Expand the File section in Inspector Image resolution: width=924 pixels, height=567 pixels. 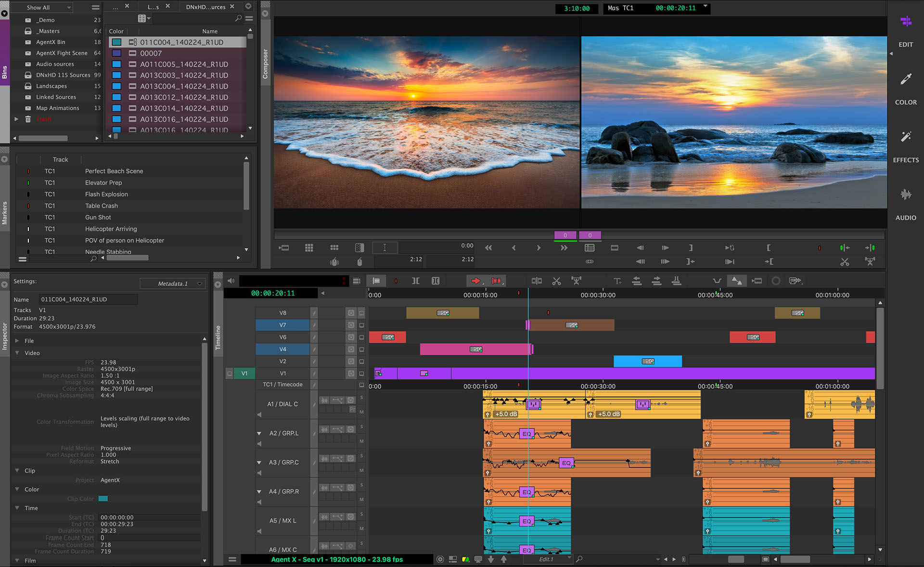click(17, 340)
